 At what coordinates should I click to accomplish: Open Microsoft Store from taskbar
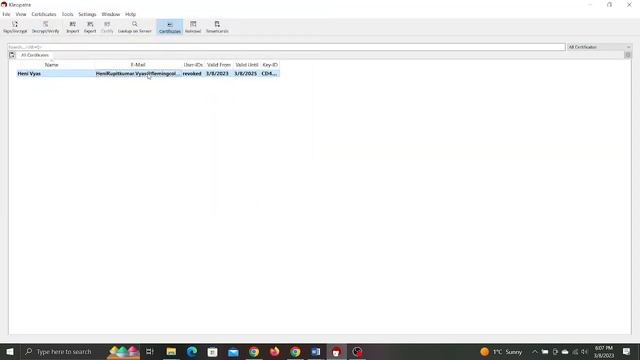point(212,351)
